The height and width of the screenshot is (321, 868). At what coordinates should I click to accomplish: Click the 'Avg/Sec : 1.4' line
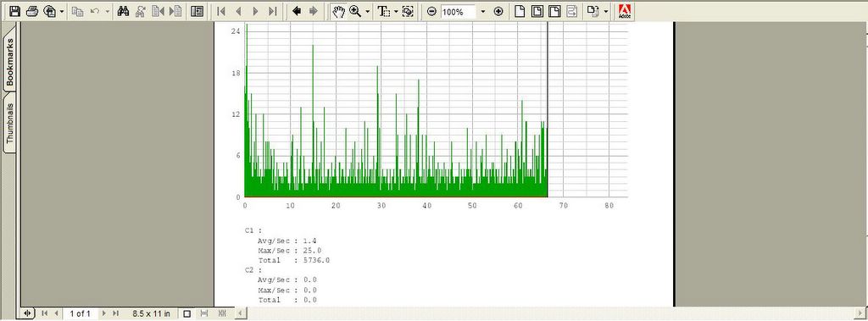287,241
